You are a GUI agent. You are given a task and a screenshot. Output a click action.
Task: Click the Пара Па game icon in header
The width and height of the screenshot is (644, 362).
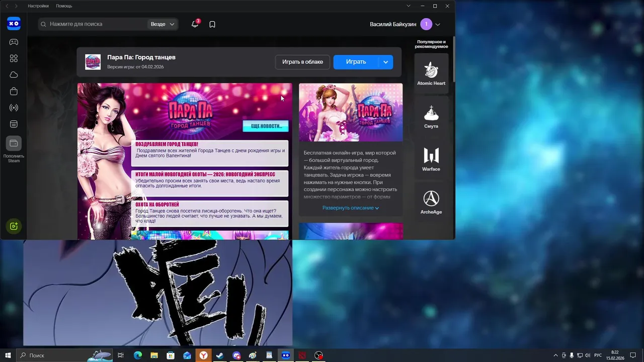coord(93,62)
